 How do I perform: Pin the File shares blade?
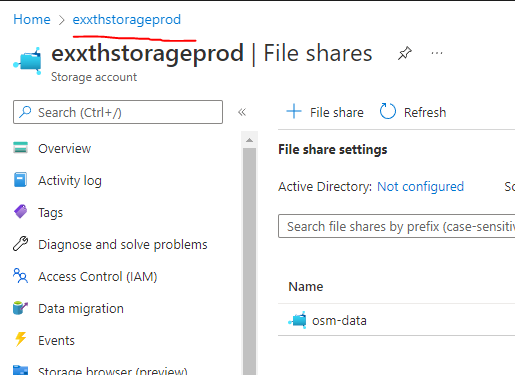click(405, 53)
